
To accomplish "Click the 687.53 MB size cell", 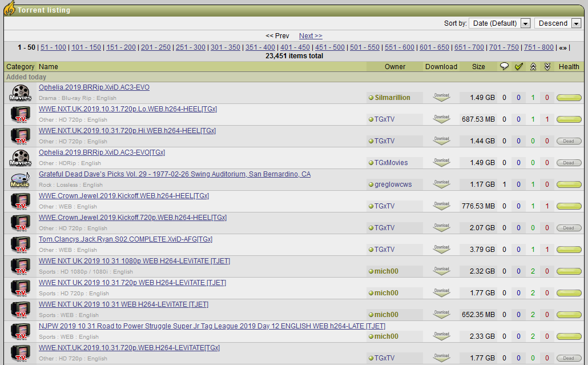I will click(478, 119).
